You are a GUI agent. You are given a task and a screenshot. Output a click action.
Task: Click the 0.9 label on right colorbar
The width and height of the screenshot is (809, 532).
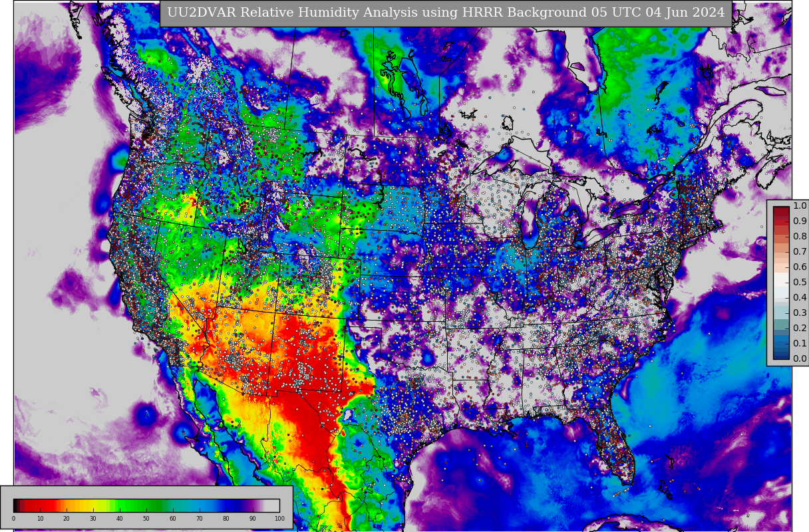[800, 221]
